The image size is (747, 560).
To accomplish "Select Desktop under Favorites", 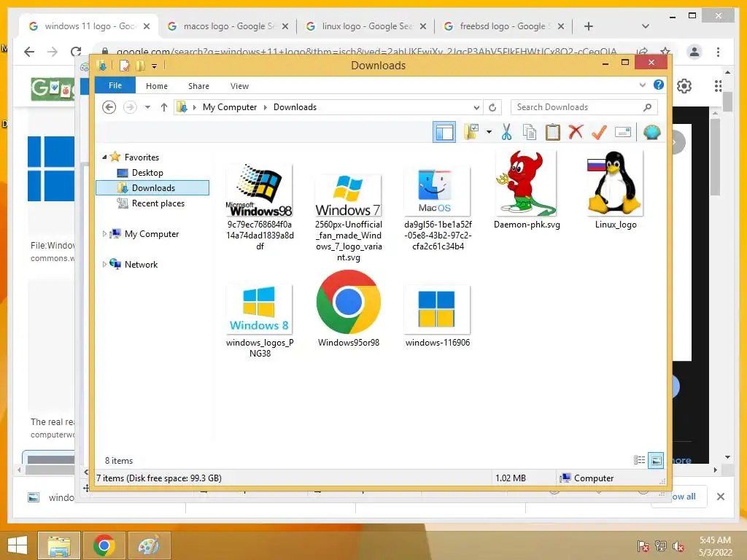I will (147, 172).
